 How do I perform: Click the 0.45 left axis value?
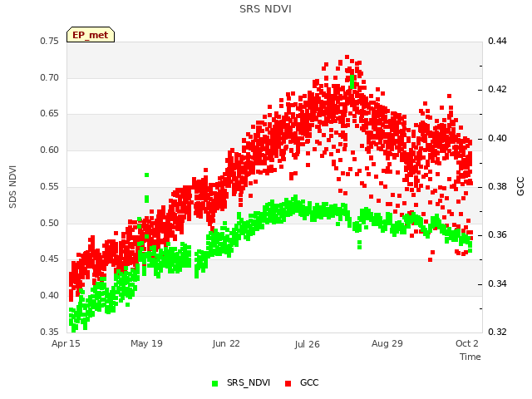(50, 259)
